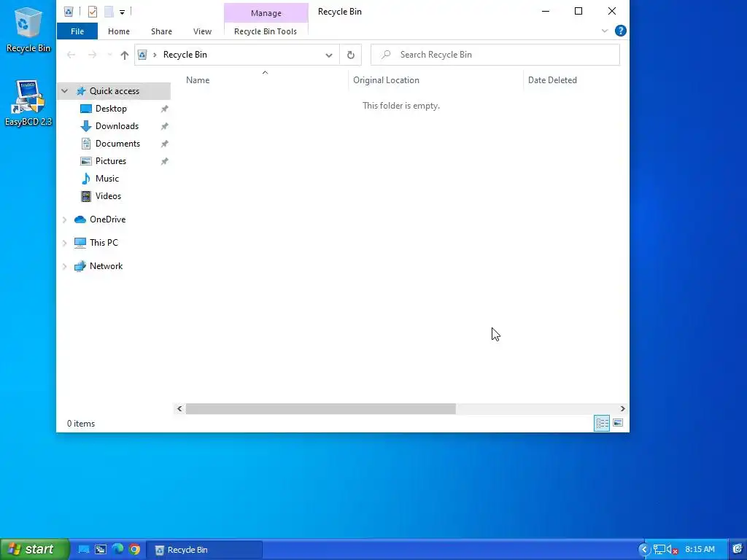747x560 pixels.
Task: Click the pin icon beside Documents
Action: pyautogui.click(x=164, y=144)
